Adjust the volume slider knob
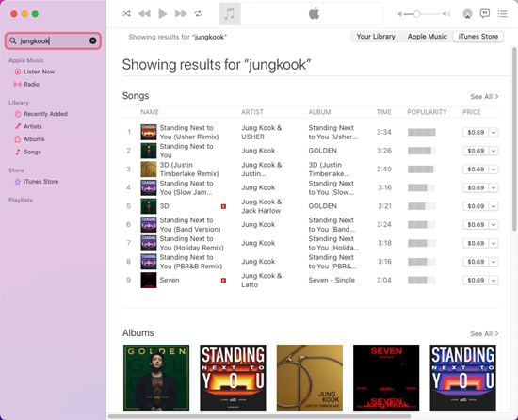This screenshot has width=518, height=420. click(417, 14)
